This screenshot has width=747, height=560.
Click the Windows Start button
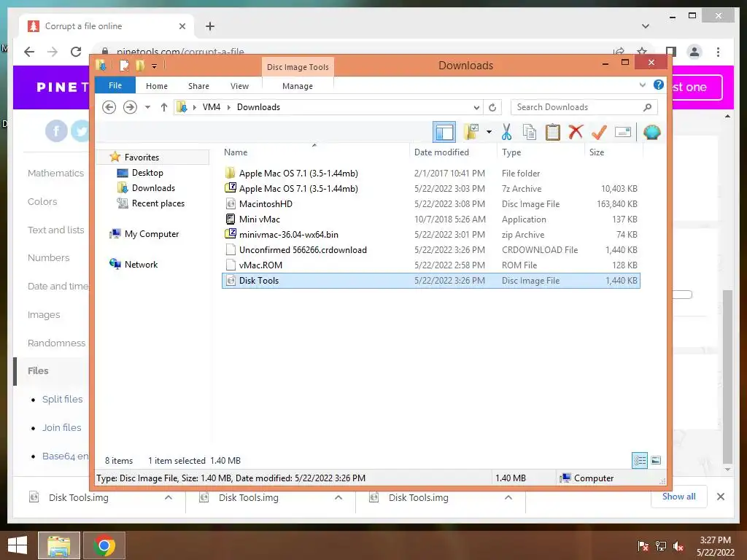point(18,545)
